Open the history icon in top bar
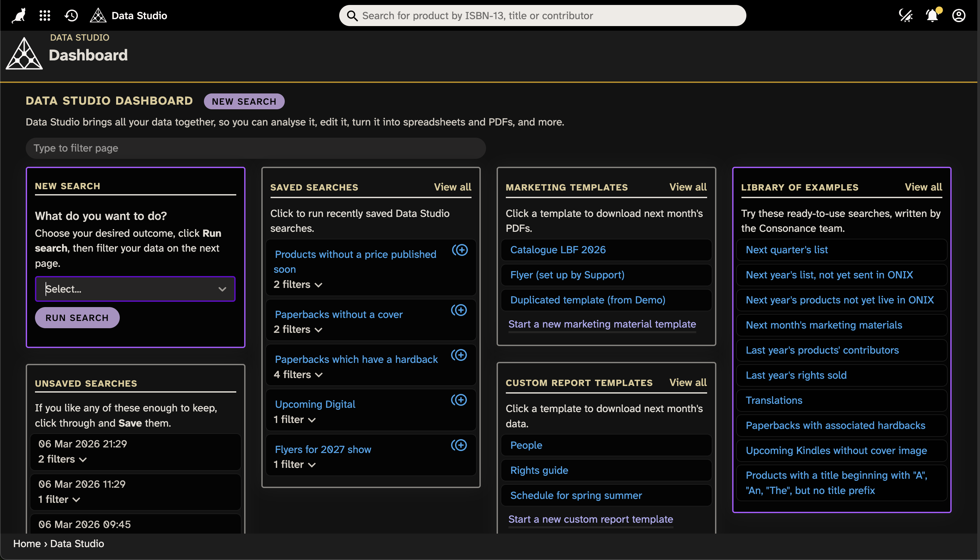This screenshot has height=560, width=980. pos(71,16)
